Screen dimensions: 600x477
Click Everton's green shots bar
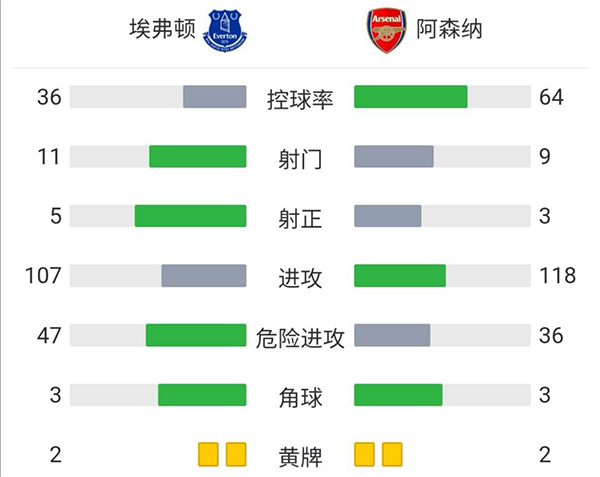197,157
